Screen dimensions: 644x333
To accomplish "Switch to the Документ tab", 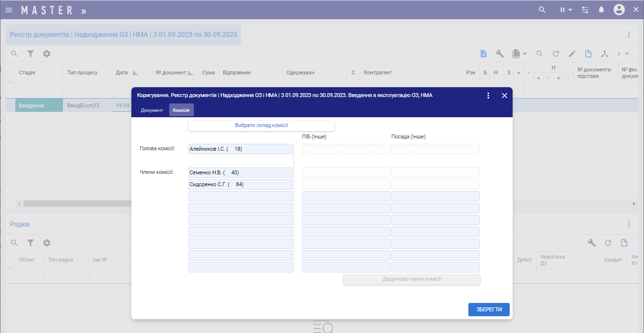I will [152, 110].
